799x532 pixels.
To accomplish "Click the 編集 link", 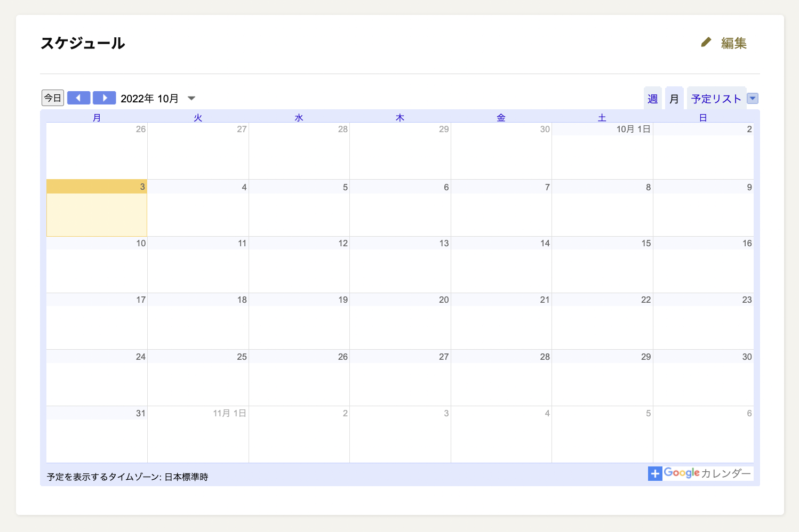I will [x=733, y=43].
